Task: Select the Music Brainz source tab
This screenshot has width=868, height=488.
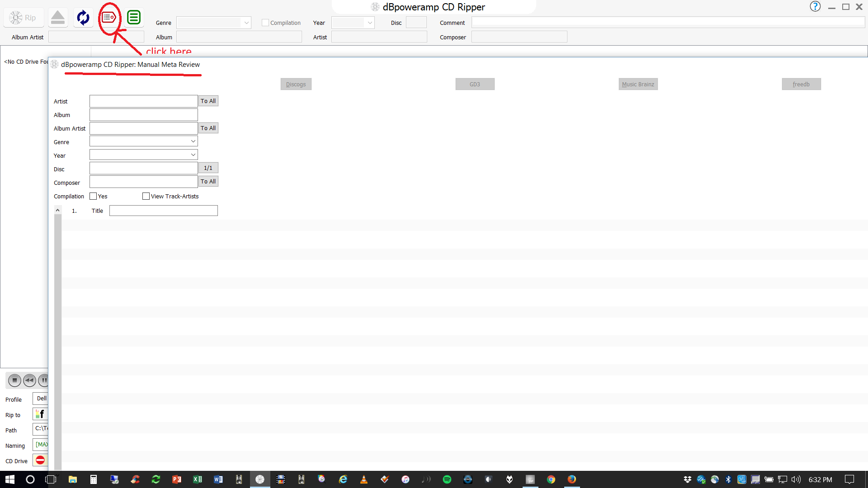Action: tap(638, 84)
